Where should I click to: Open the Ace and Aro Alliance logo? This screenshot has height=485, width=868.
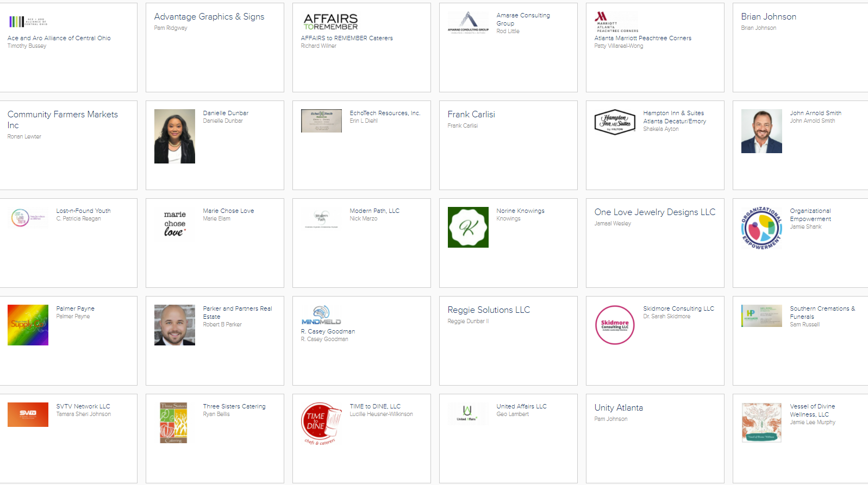tap(28, 22)
